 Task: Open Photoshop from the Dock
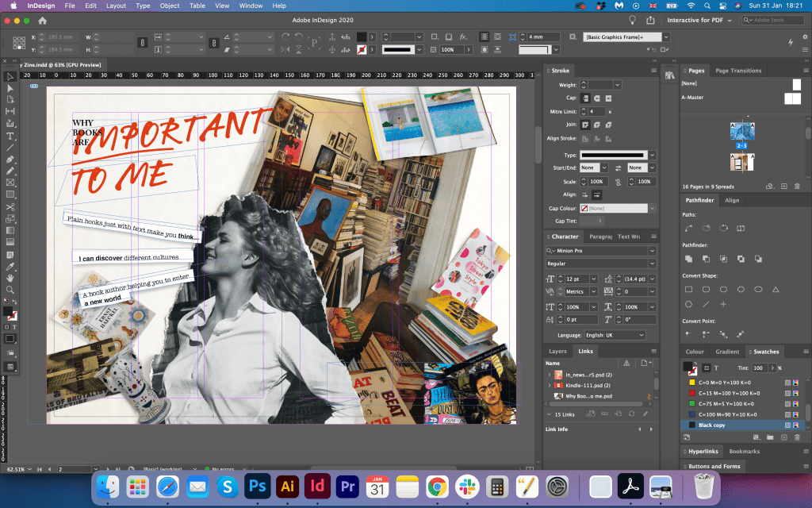click(257, 485)
